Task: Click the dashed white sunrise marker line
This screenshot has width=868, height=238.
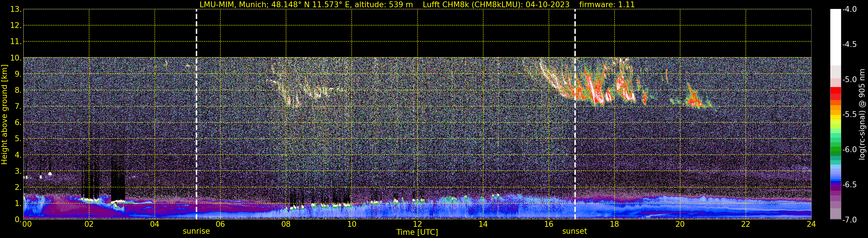Action: (x=196, y=114)
